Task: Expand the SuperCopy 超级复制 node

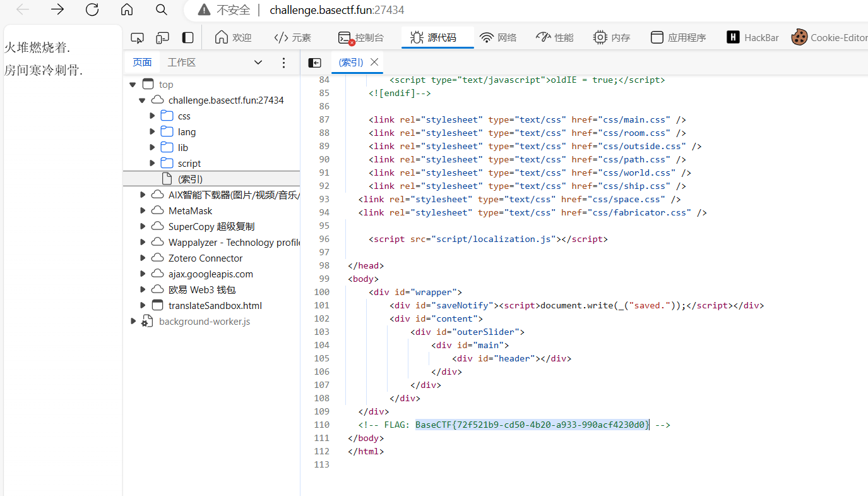Action: coord(142,226)
